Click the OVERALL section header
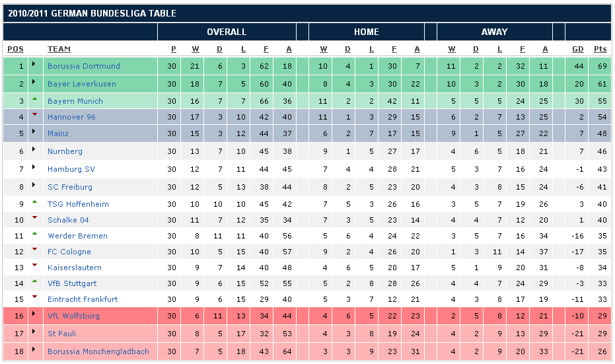 coord(227,32)
